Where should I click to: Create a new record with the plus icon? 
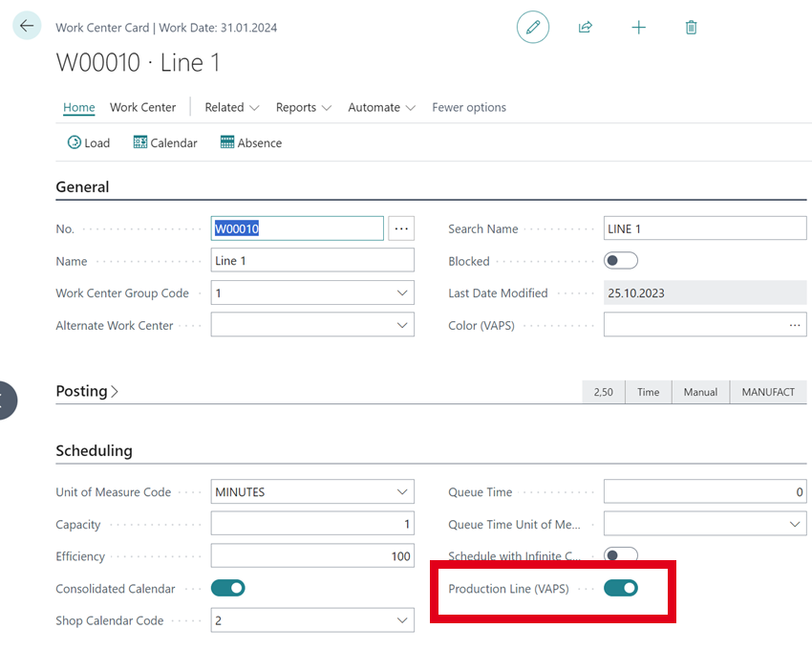coord(638,27)
